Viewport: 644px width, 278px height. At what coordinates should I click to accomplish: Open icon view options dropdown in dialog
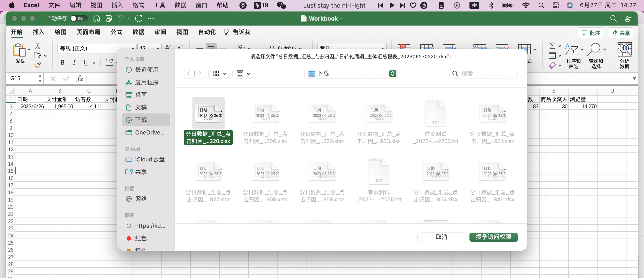(219, 73)
